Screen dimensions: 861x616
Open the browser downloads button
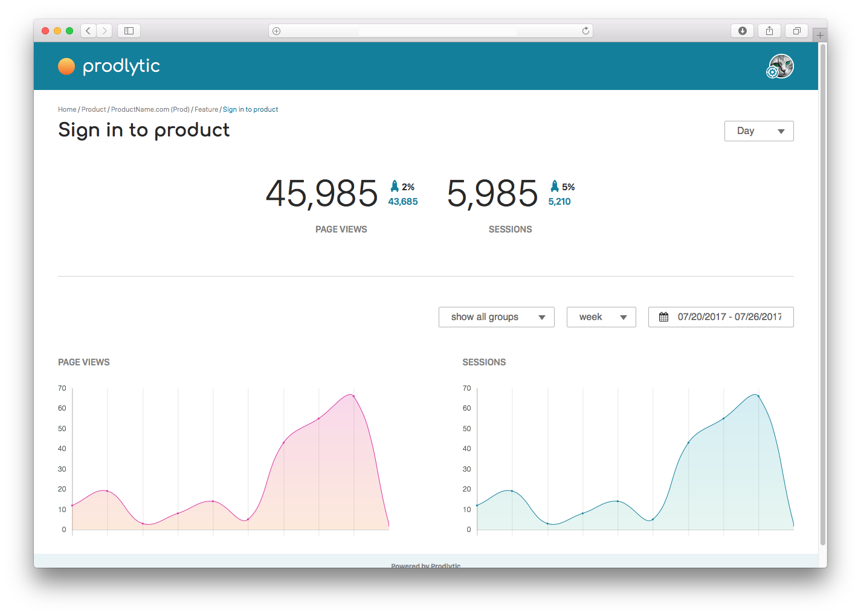[x=742, y=31]
